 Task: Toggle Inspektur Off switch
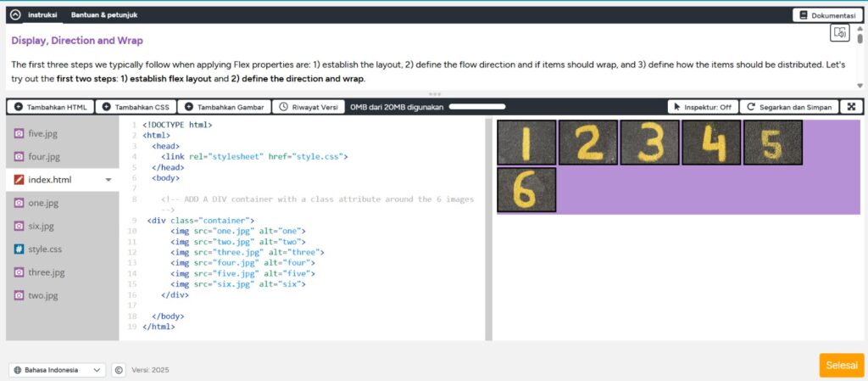[702, 107]
